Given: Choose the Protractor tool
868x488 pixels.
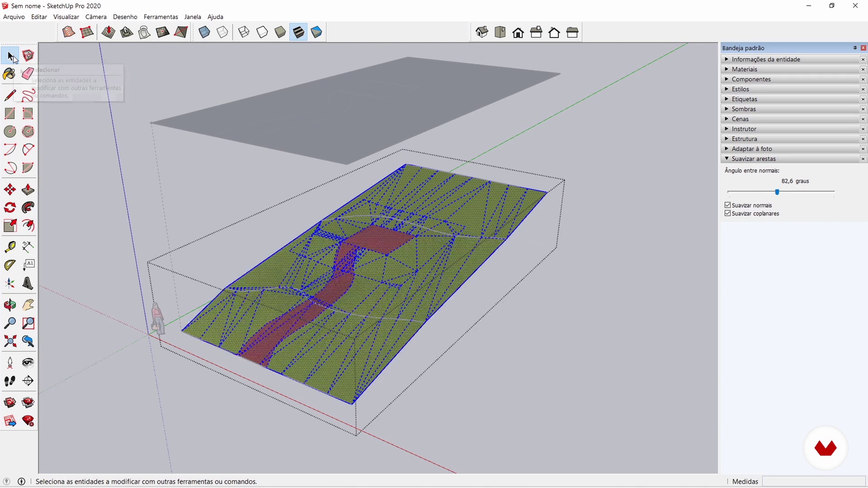Looking at the screenshot, I should click(x=10, y=265).
